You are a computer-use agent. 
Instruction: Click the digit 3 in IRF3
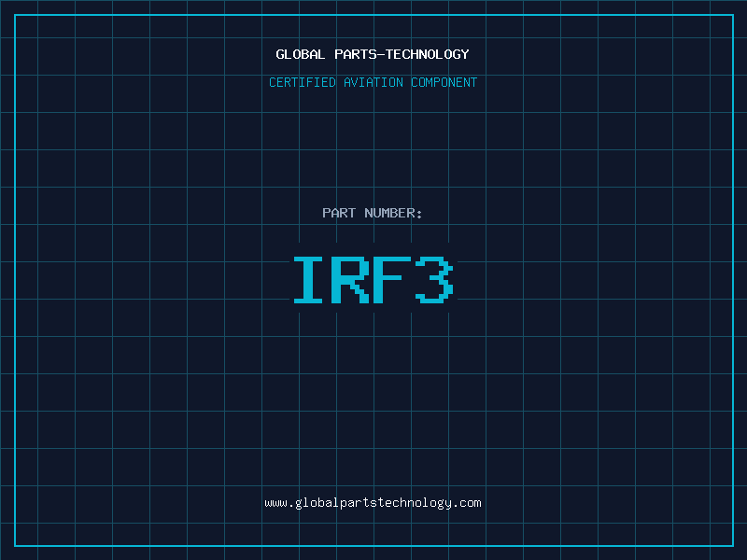click(435, 280)
